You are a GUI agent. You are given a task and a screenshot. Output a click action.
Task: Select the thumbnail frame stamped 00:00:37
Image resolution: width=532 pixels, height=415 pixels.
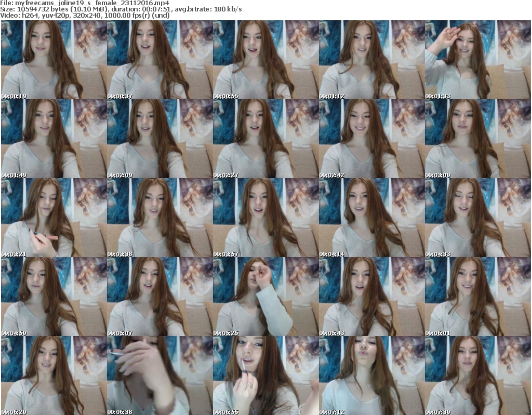160,60
